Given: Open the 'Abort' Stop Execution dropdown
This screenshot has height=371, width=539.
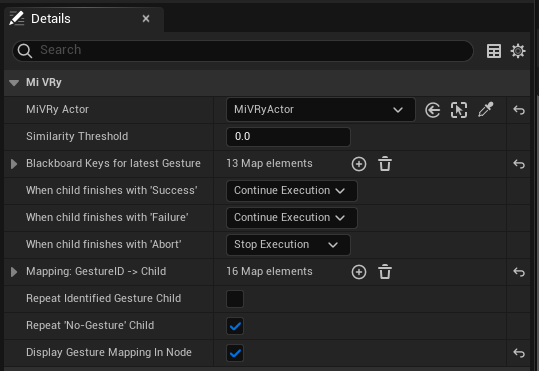Looking at the screenshot, I should (x=288, y=245).
